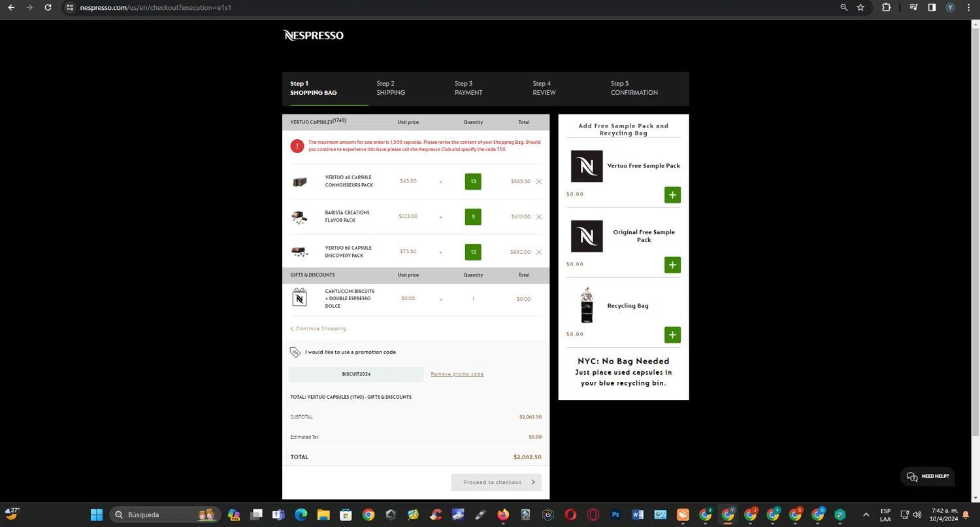Click the Recycling Bag product image
The height and width of the screenshot is (527, 980).
tap(587, 305)
